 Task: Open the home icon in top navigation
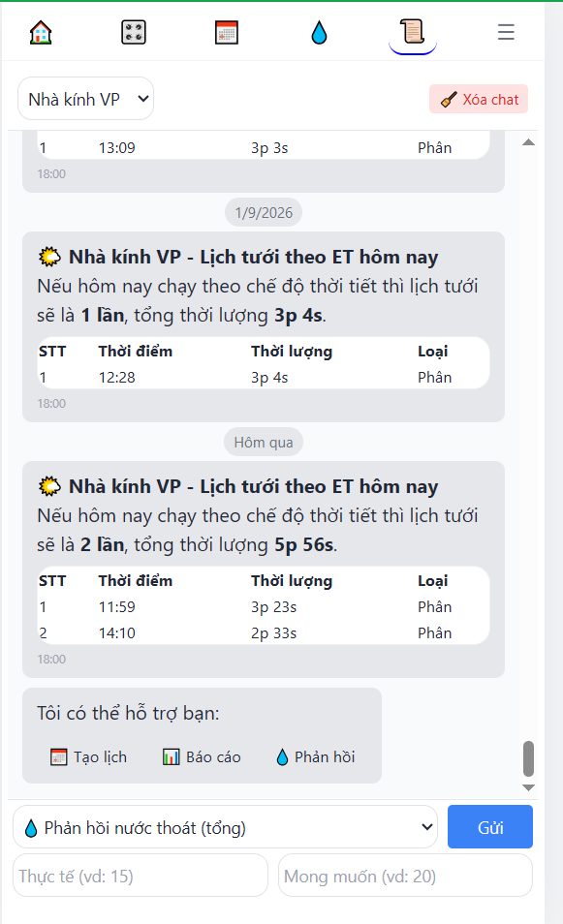click(x=41, y=32)
